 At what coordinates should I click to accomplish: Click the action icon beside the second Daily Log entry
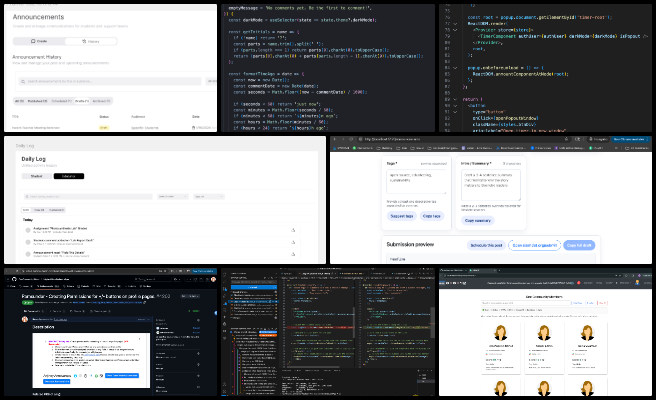click(294, 243)
